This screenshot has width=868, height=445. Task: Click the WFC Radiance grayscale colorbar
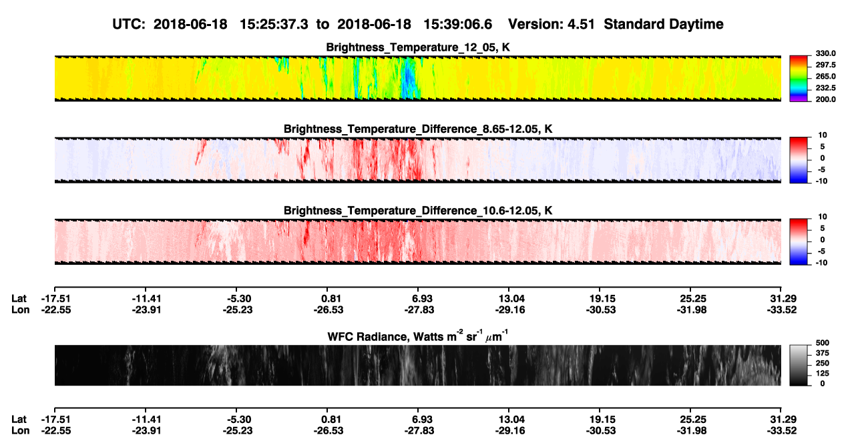(x=799, y=365)
